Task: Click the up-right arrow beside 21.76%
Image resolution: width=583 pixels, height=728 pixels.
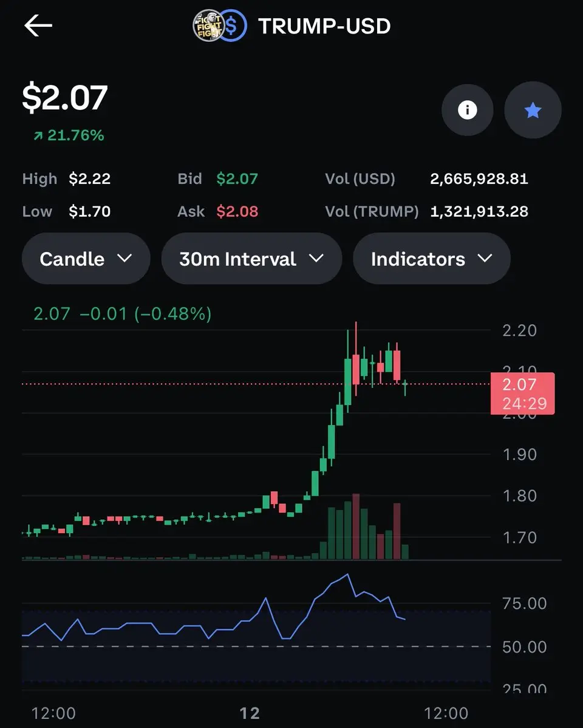Action: [x=38, y=135]
